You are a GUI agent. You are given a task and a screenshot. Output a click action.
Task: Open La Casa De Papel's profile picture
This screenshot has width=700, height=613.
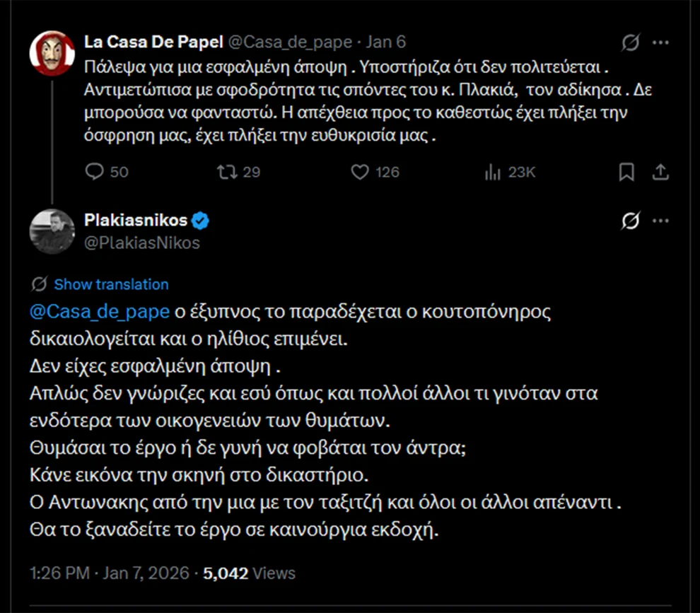tap(52, 53)
